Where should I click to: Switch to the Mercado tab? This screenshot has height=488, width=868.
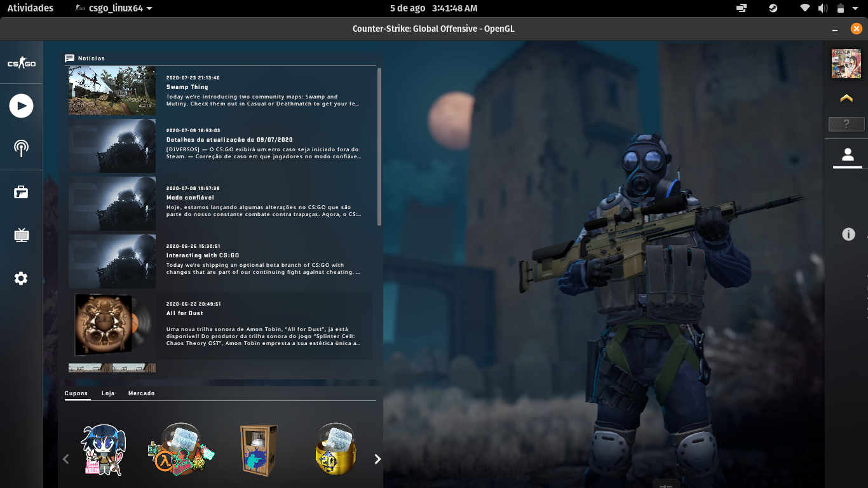pyautogui.click(x=141, y=393)
